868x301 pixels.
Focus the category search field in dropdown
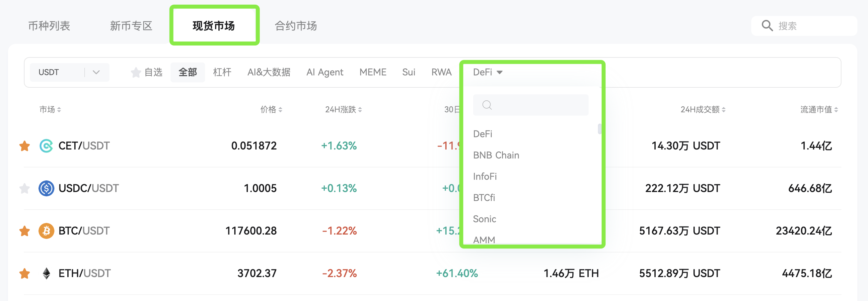530,105
